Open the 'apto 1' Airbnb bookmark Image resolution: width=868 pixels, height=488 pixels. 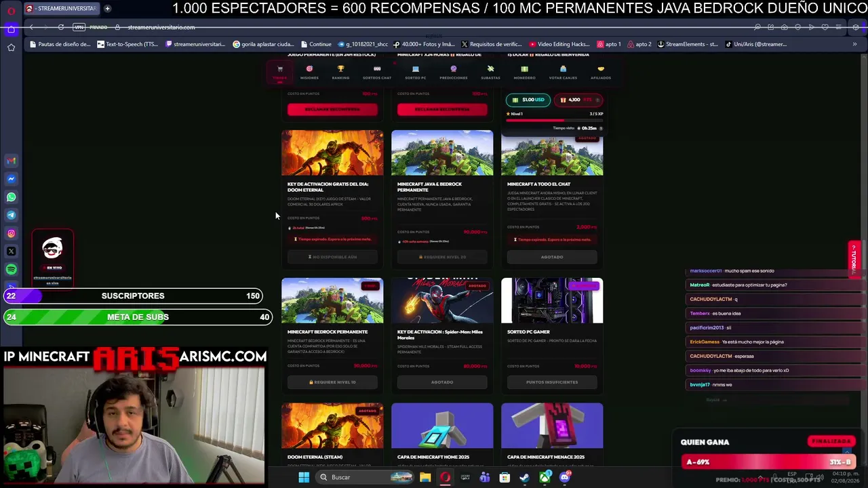point(609,44)
